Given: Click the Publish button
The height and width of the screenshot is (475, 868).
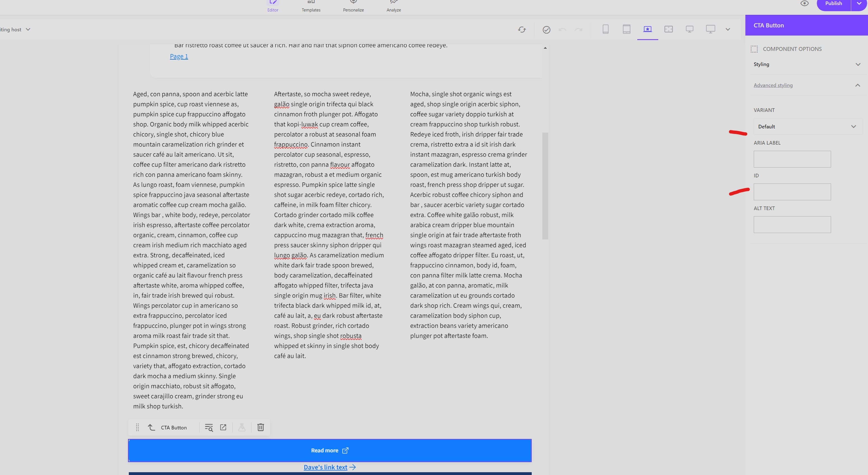Looking at the screenshot, I should pos(833,4).
